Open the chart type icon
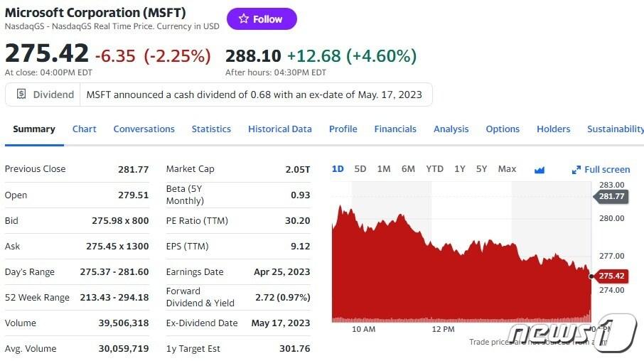 click(x=539, y=169)
